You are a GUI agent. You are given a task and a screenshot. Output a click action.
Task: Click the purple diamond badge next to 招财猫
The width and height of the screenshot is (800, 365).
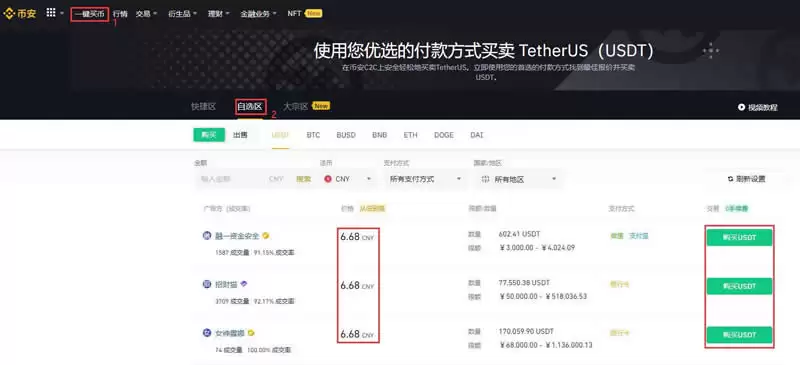(x=244, y=284)
